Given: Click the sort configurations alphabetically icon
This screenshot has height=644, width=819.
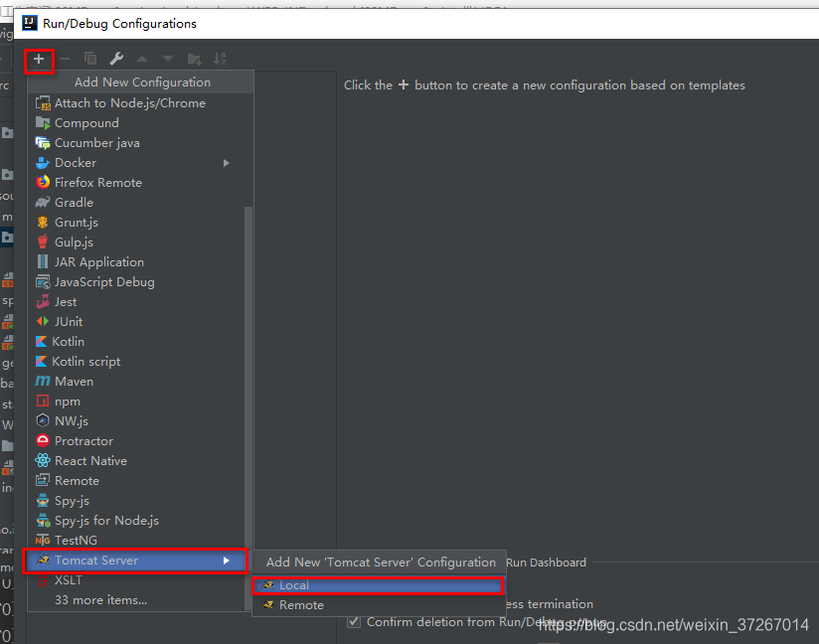Looking at the screenshot, I should [220, 59].
